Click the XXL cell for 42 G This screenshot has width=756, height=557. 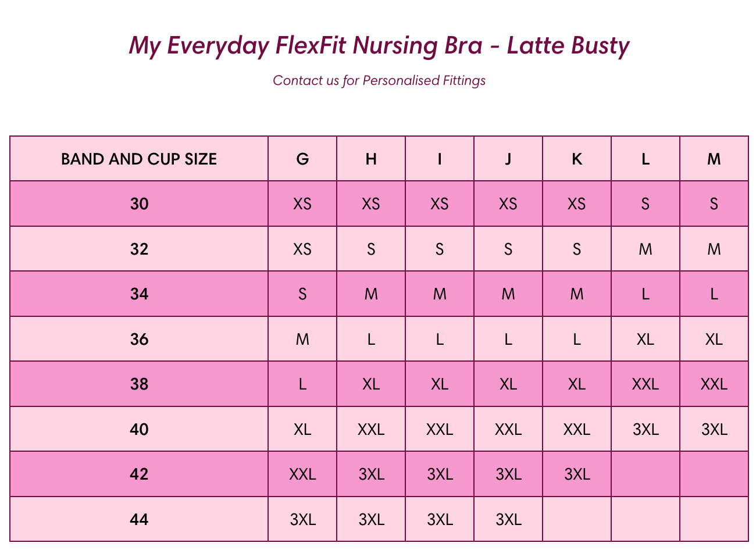pos(302,474)
